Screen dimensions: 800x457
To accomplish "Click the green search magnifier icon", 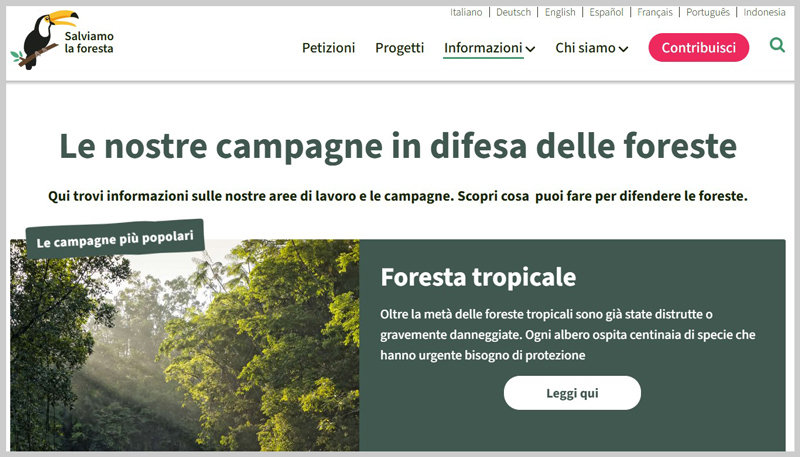I will (777, 45).
